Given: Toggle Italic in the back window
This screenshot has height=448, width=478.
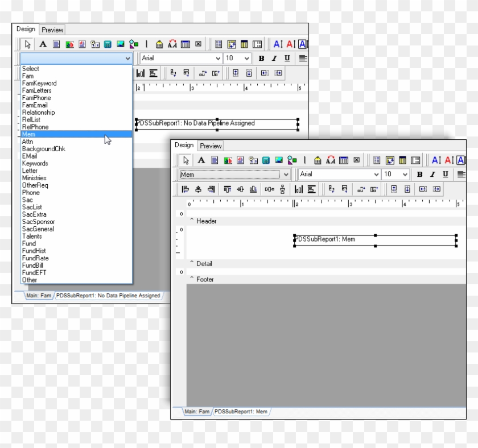Looking at the screenshot, I should point(274,58).
